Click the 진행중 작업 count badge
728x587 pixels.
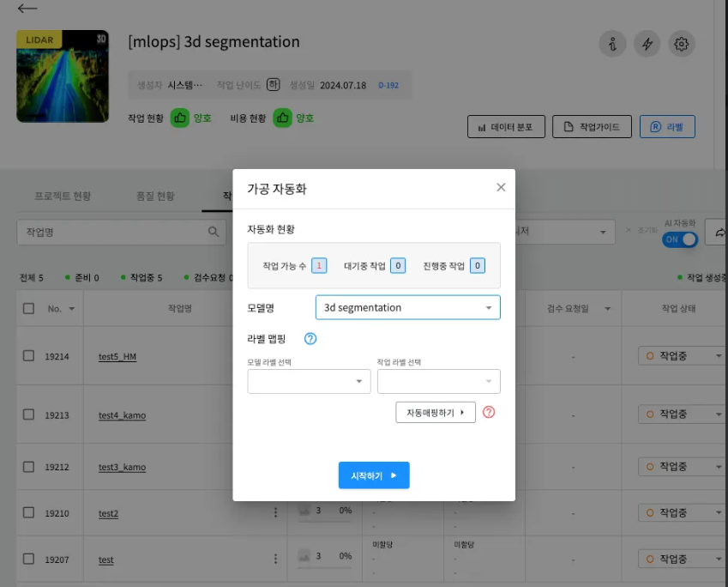click(478, 266)
